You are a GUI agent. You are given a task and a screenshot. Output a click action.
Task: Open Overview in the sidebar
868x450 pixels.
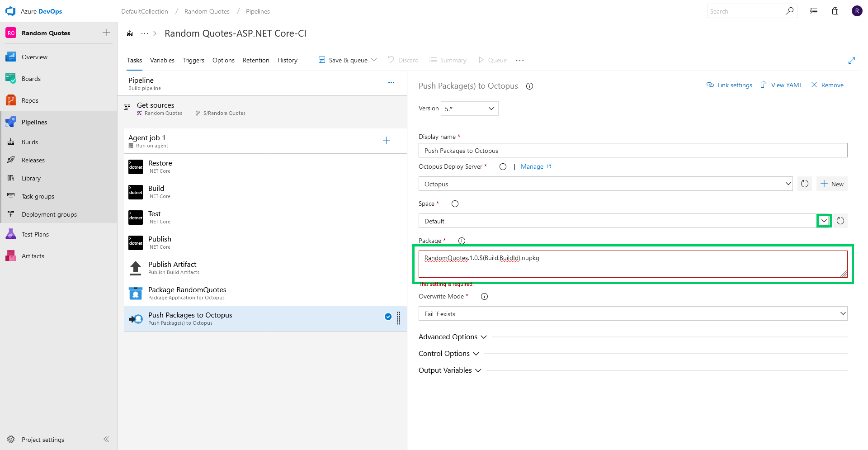pyautogui.click(x=34, y=57)
